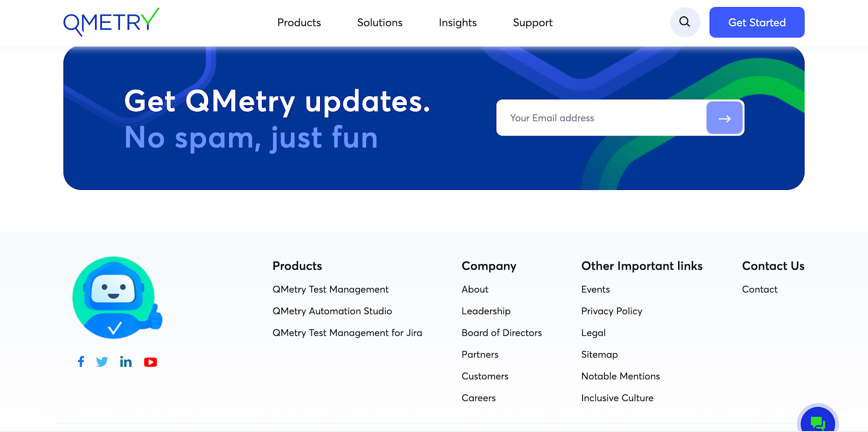This screenshot has width=868, height=432.
Task: Click the Get Started button
Action: point(757,22)
